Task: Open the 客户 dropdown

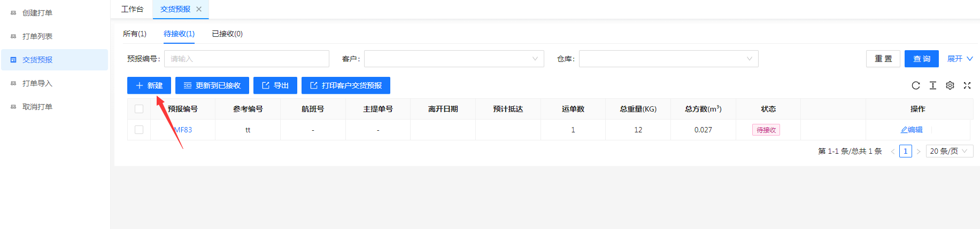Action: (x=453, y=59)
